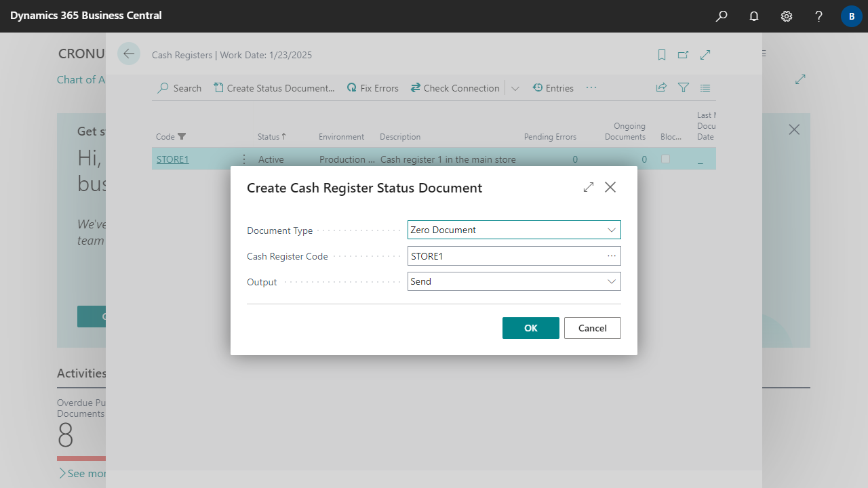Open the settings gear menu
The width and height of the screenshot is (868, 488).
pos(787,16)
